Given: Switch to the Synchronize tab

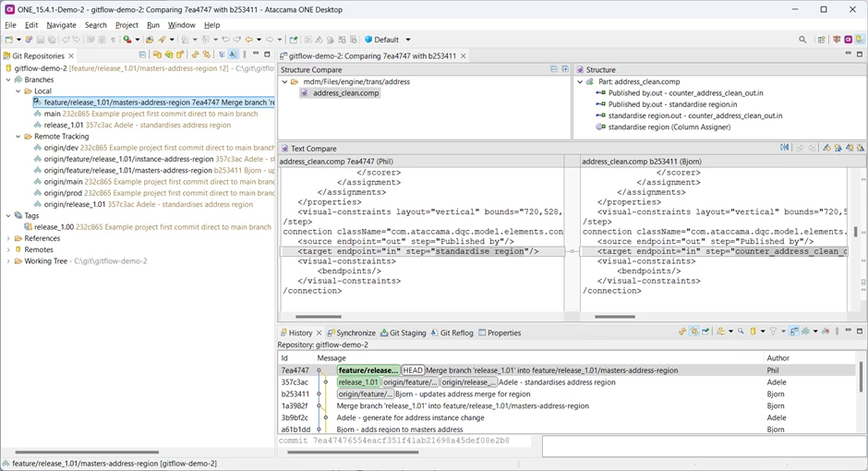Looking at the screenshot, I should (x=351, y=332).
